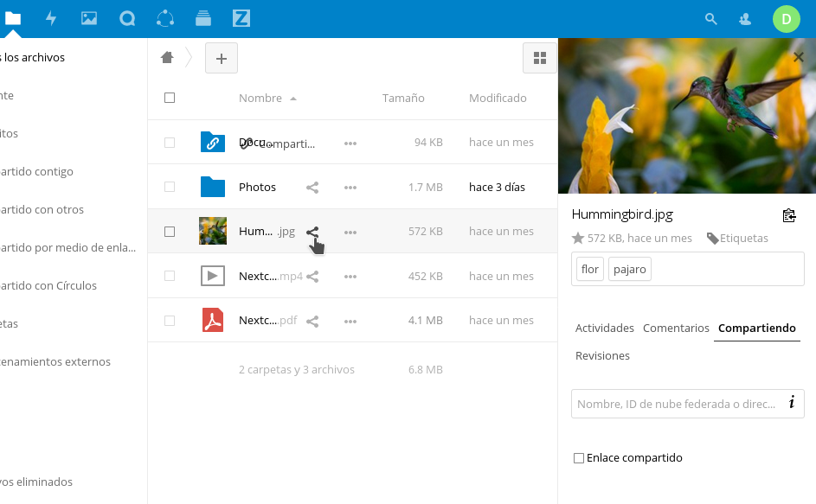Open the Files app icon
This screenshot has height=504, width=816.
[x=12, y=19]
